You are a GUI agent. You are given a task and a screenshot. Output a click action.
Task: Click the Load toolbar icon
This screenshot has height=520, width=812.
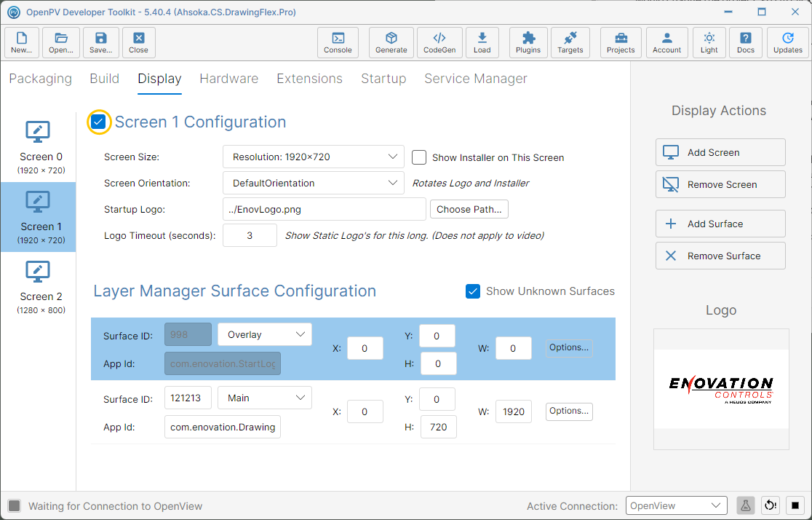coord(482,42)
